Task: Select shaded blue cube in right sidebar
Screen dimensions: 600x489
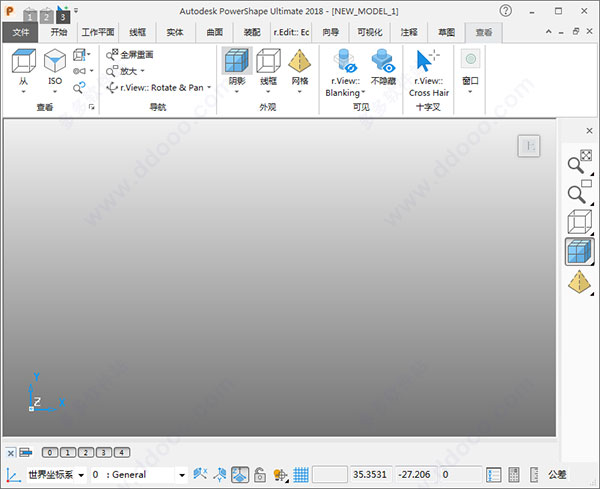Action: tap(580, 251)
